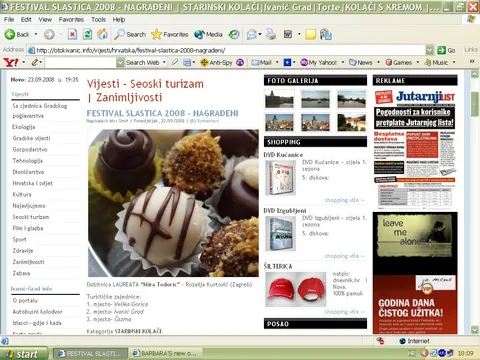Expand the Yahoo search box dropdown

point(120,62)
